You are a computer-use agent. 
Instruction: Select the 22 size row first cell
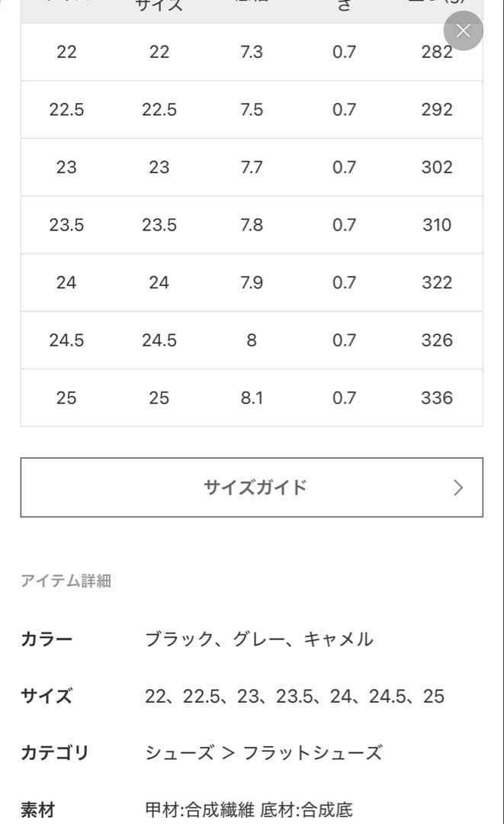(66, 52)
